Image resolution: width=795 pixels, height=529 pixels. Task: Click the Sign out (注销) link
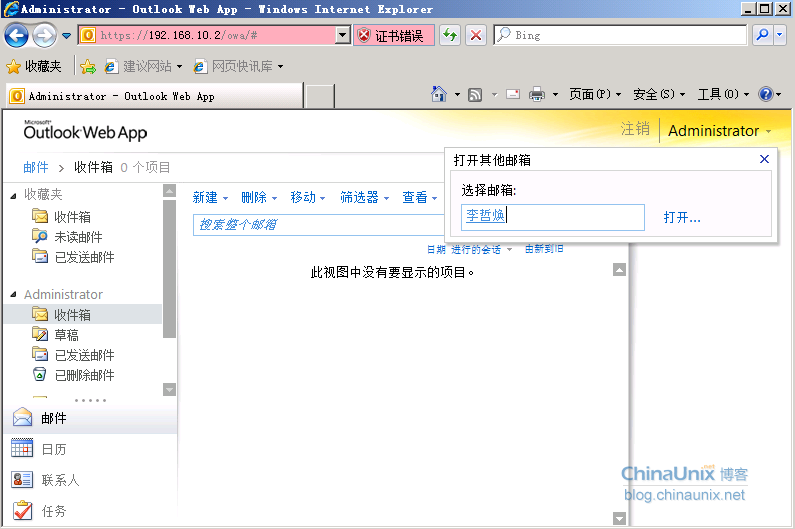(x=635, y=129)
